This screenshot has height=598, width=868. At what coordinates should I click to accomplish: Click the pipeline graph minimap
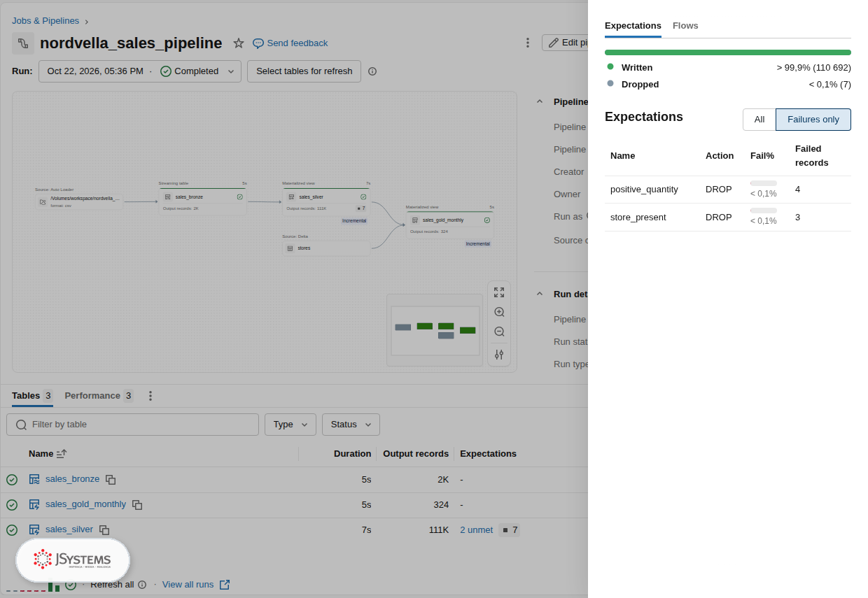(435, 330)
